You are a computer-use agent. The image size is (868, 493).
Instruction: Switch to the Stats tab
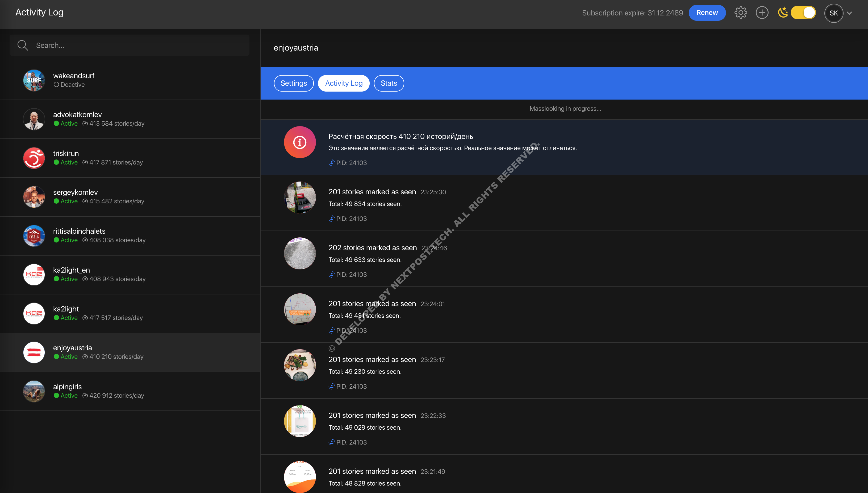(389, 83)
